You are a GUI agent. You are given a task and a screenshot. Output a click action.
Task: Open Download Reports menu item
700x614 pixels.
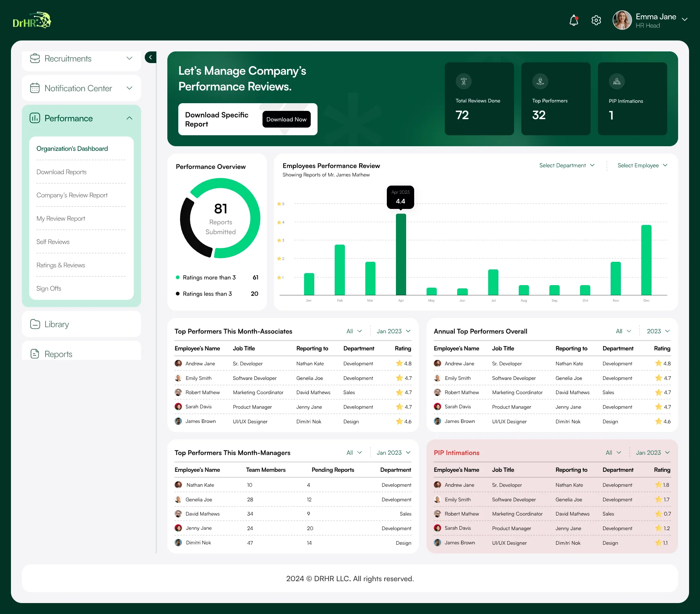point(62,172)
